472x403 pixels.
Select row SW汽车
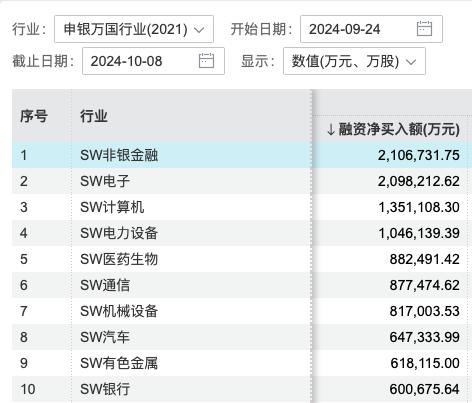(242, 337)
